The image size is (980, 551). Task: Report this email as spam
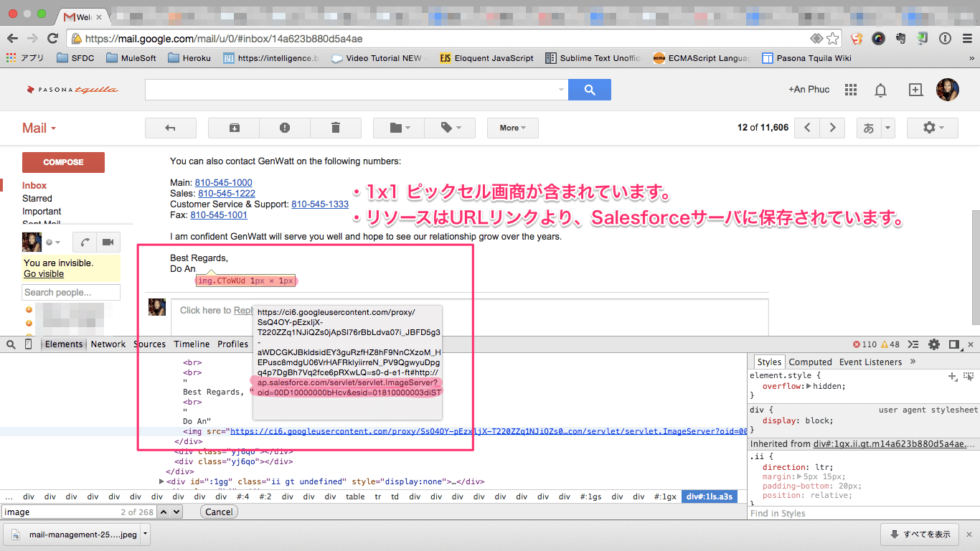[285, 128]
